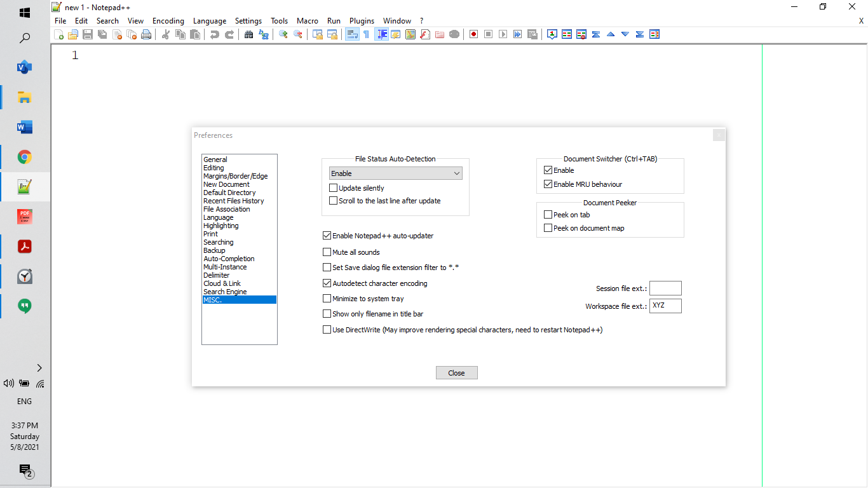
Task: Open the File Status Auto-Detection dropdown
Action: (x=395, y=173)
